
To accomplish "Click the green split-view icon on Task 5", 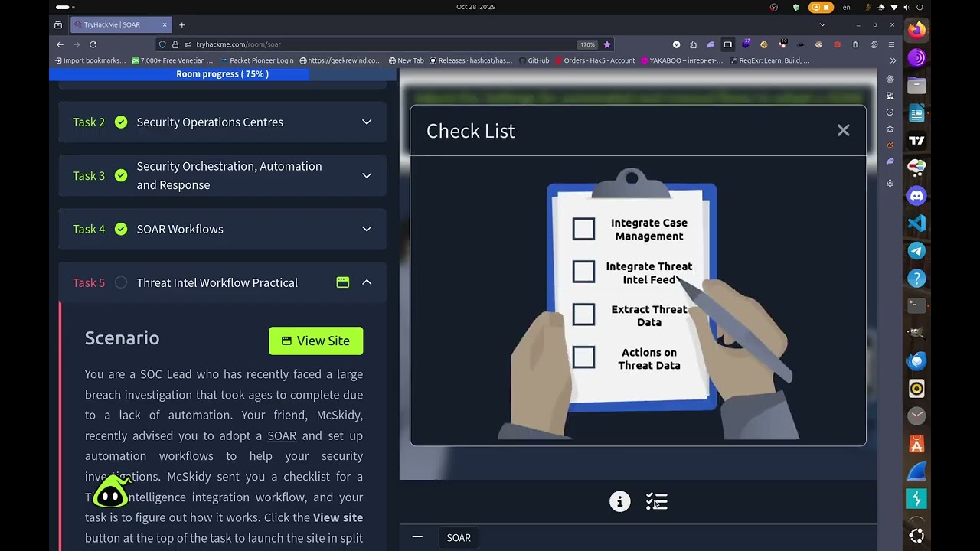I will [343, 282].
